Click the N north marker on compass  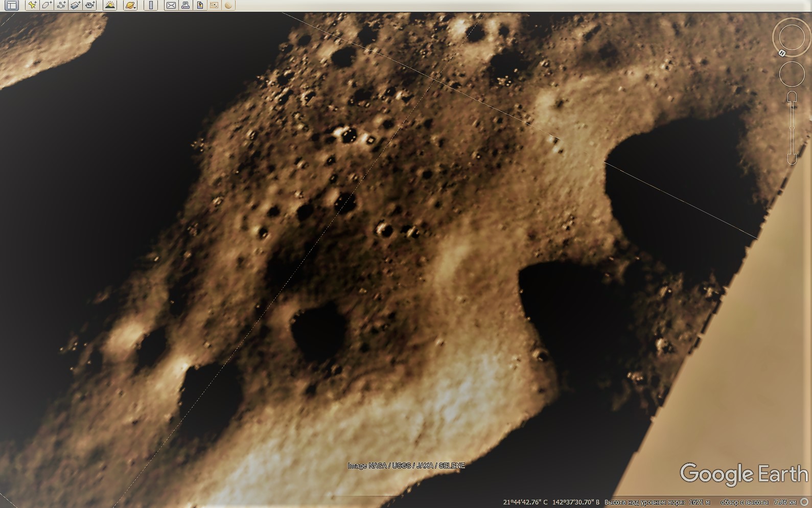pos(782,53)
